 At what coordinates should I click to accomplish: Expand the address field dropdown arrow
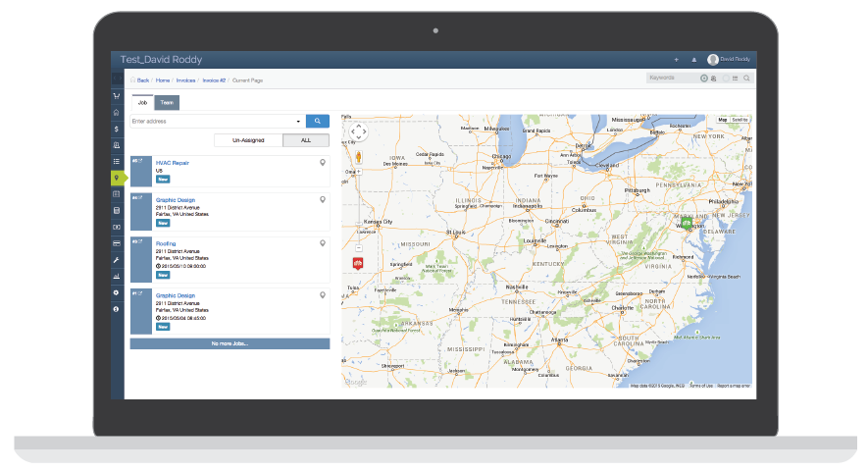(x=298, y=122)
